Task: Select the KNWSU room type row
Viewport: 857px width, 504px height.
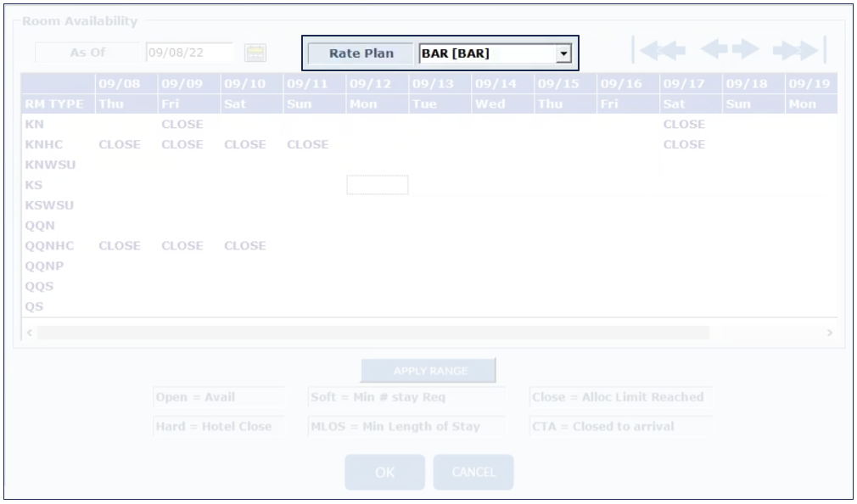Action: [50, 165]
